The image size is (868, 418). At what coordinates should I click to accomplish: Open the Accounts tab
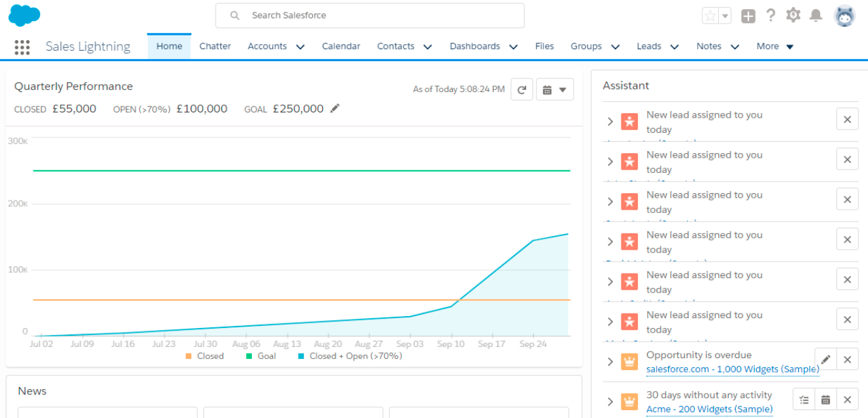267,47
